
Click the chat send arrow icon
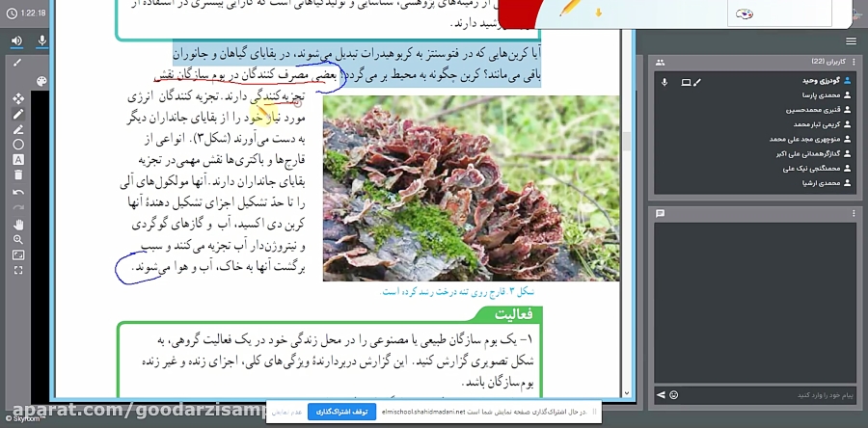[x=661, y=395]
